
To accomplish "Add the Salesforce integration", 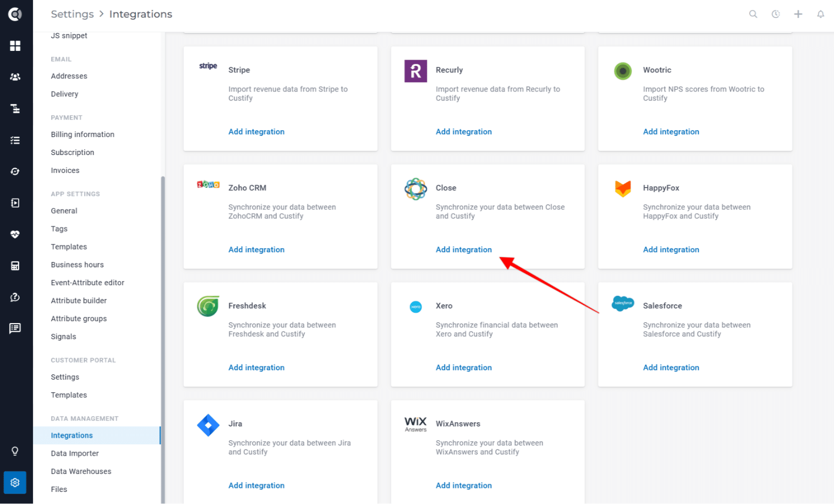I will (x=671, y=368).
